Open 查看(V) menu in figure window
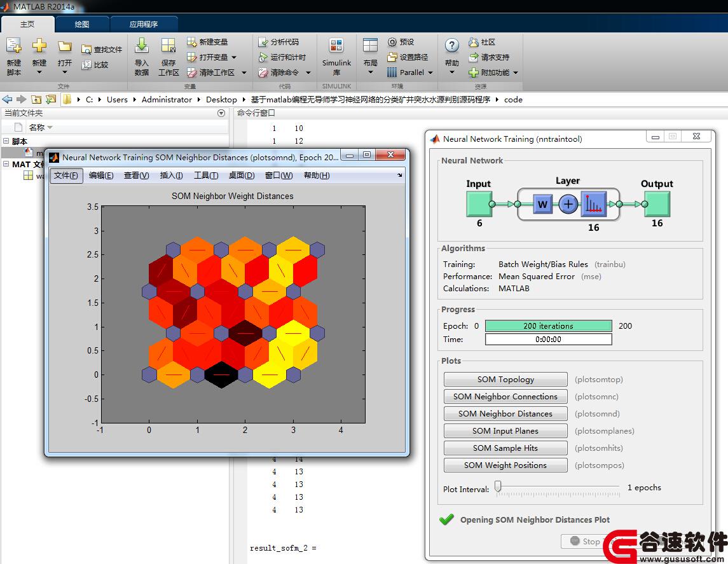 (137, 175)
